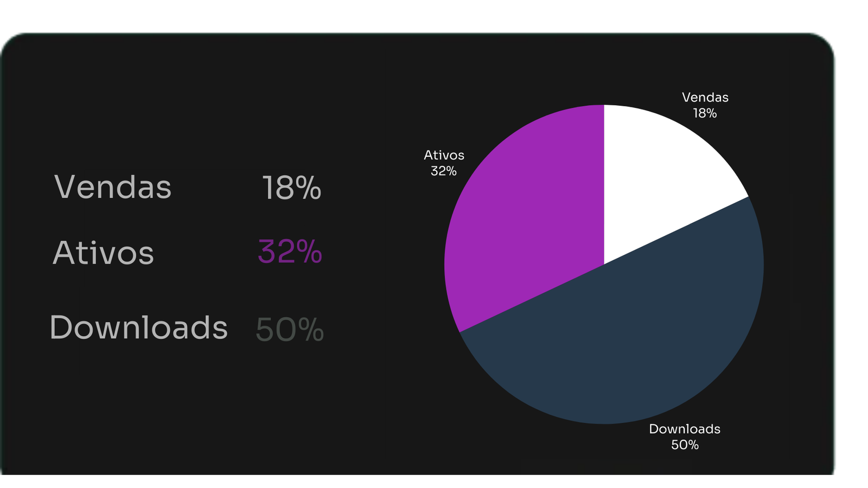The height and width of the screenshot is (488, 868).
Task: Click the small 18% pie chart label
Action: click(x=705, y=113)
